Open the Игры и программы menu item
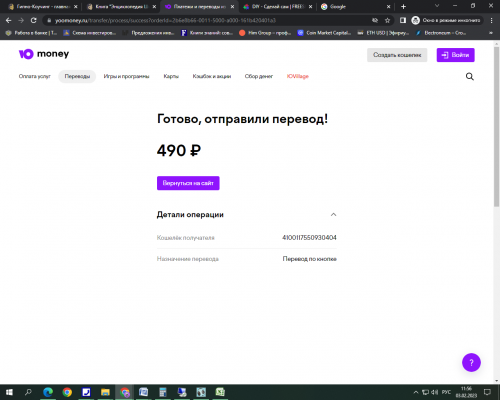The width and height of the screenshot is (500, 400). click(x=126, y=76)
